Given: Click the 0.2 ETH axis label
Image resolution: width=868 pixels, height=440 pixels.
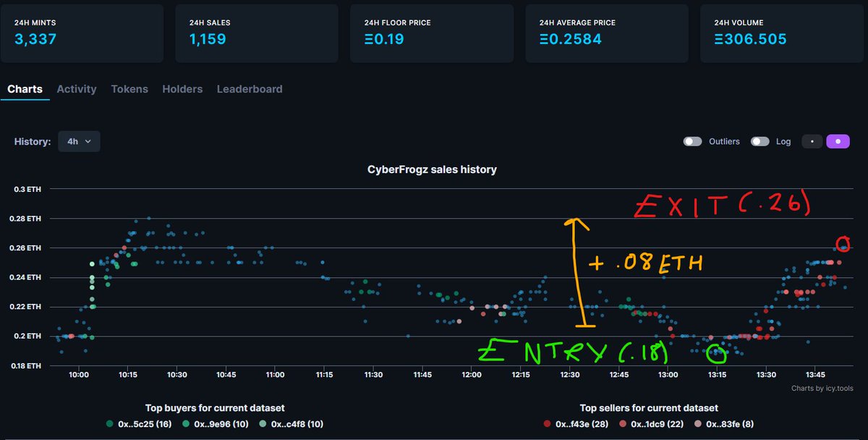Looking at the screenshot, I should pyautogui.click(x=29, y=336).
